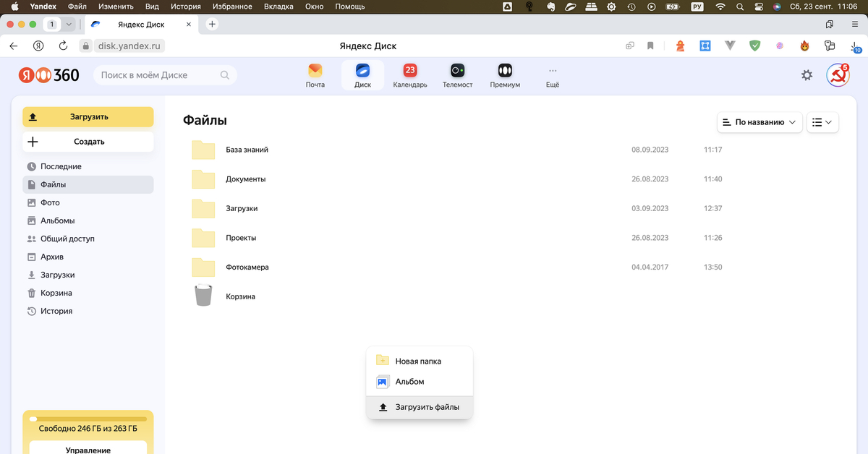Open the Корзина trash bin in file list

(x=240, y=296)
